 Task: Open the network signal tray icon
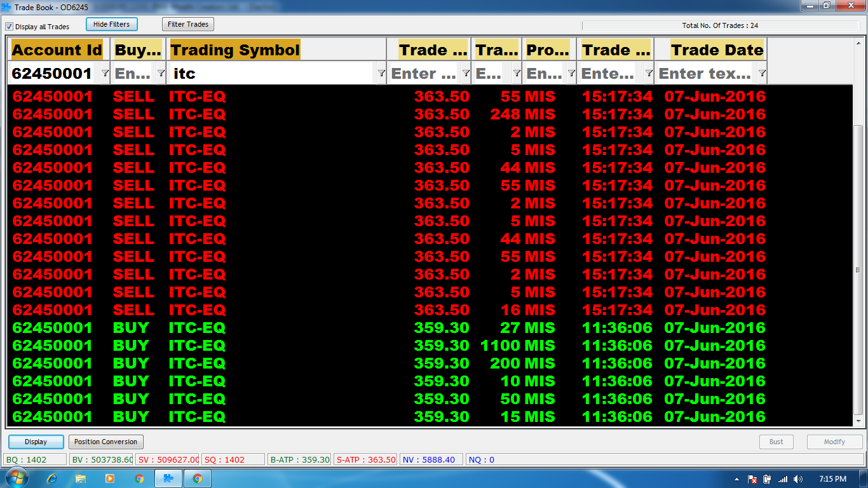tap(782, 479)
